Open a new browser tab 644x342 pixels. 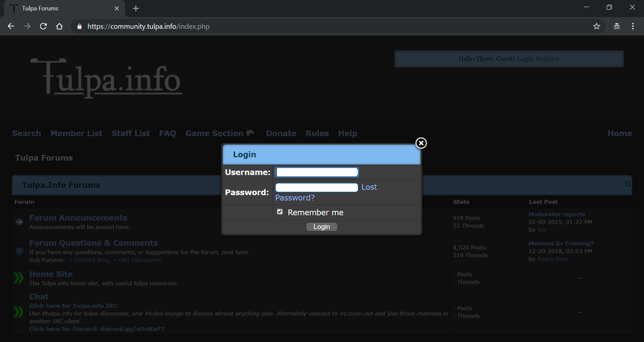[135, 8]
